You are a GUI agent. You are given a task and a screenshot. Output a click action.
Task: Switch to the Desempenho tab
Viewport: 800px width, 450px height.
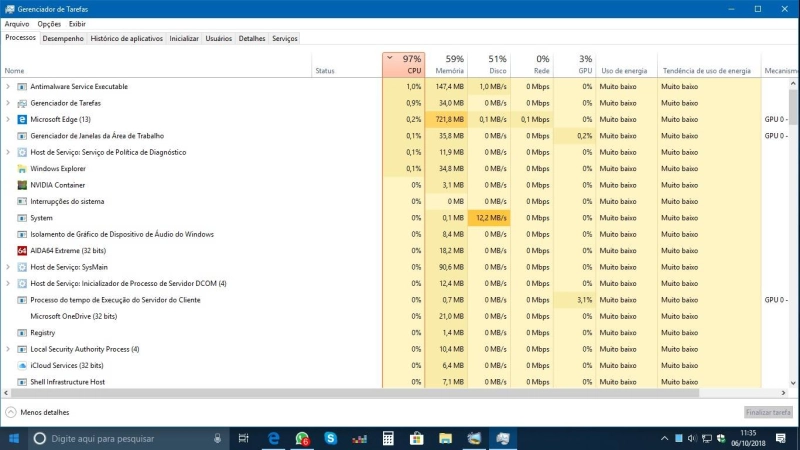[x=63, y=38]
